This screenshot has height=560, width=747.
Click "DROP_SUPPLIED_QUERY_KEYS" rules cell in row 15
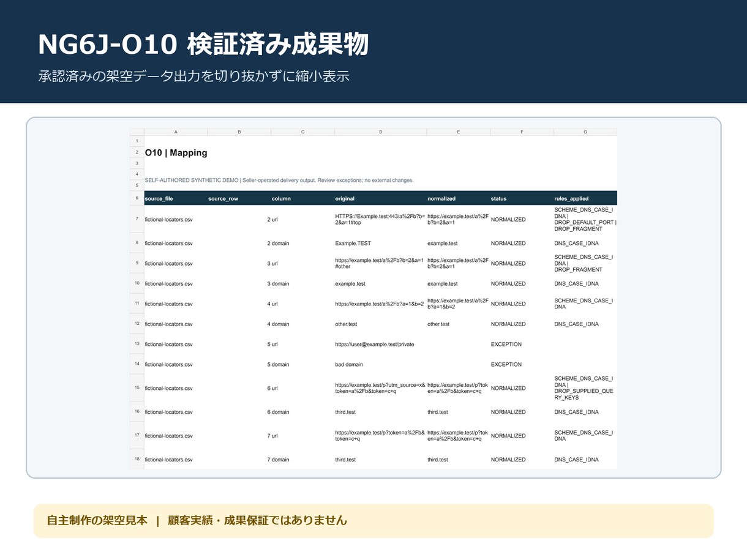[x=584, y=388]
